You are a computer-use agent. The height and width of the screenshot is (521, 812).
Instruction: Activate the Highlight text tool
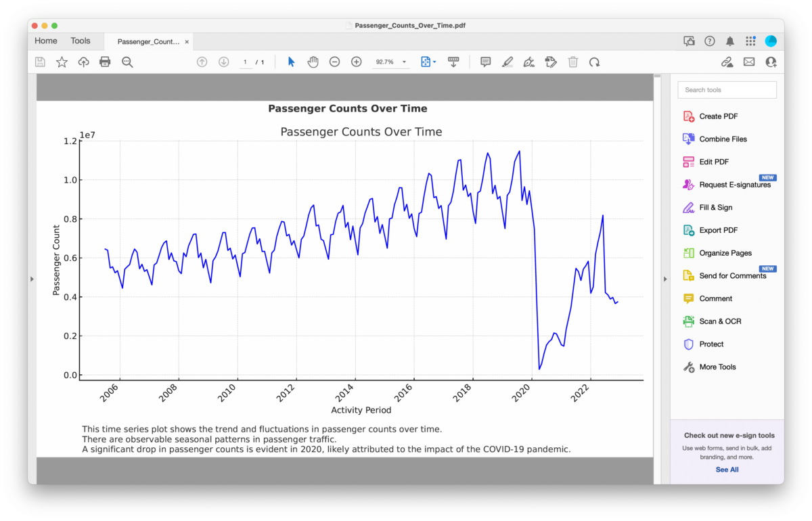pos(507,62)
